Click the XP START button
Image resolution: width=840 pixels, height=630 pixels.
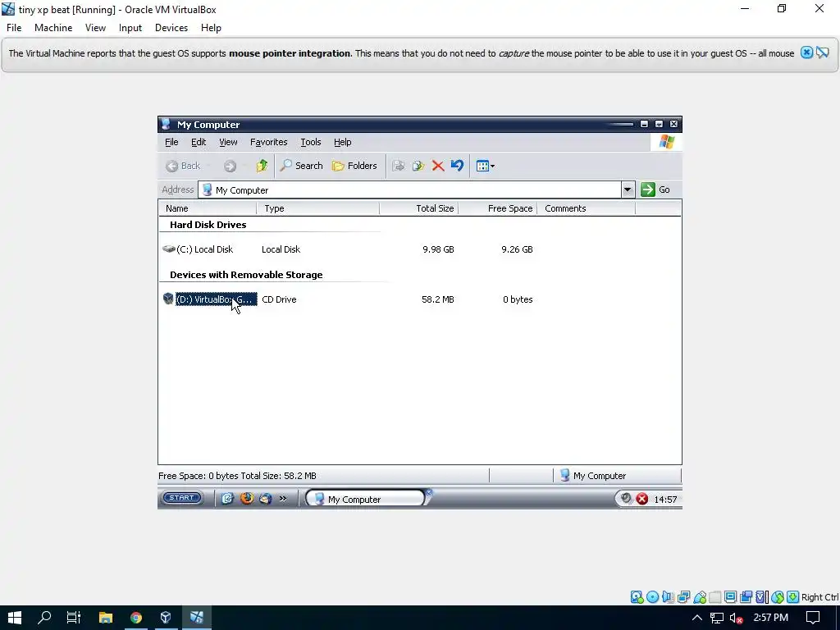pos(182,498)
